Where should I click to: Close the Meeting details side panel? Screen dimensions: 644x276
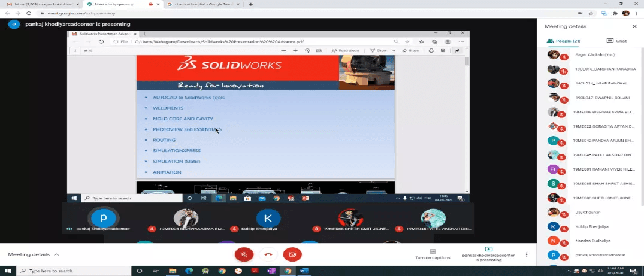634,26
